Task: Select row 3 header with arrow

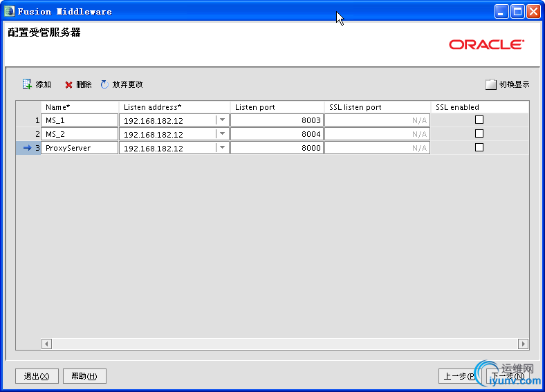Action: click(28, 148)
